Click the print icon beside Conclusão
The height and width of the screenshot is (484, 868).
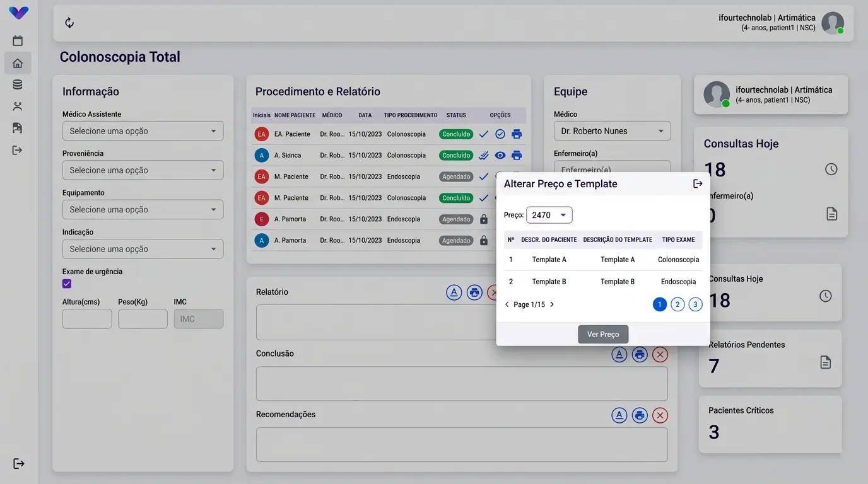tap(640, 354)
